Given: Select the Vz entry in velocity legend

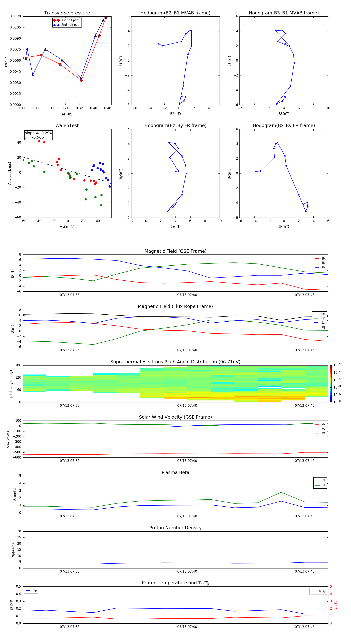Looking at the screenshot, I should click(x=320, y=433).
